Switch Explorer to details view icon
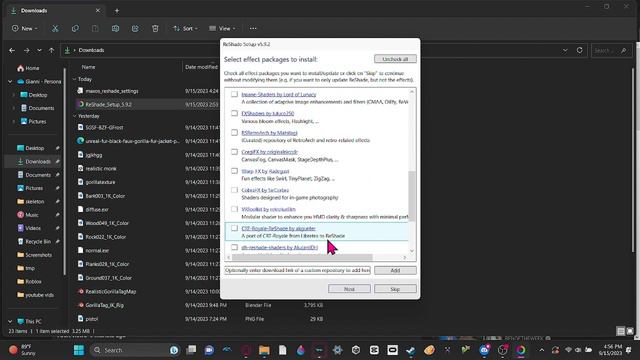 [621, 331]
